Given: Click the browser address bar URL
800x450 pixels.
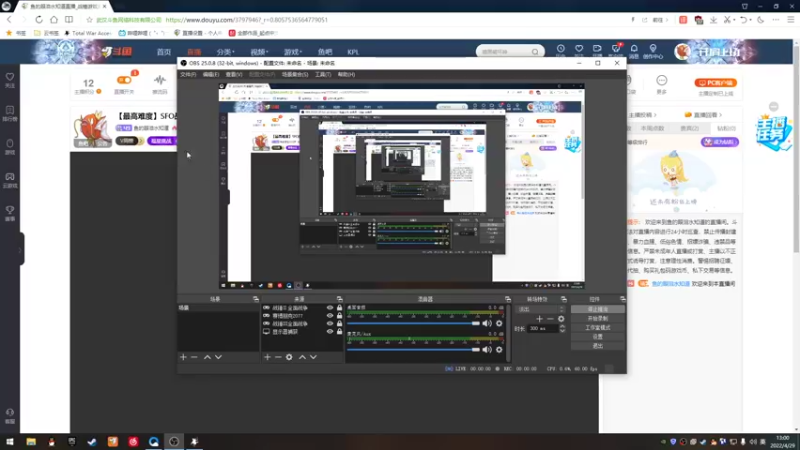Looking at the screenshot, I should click(246, 20).
